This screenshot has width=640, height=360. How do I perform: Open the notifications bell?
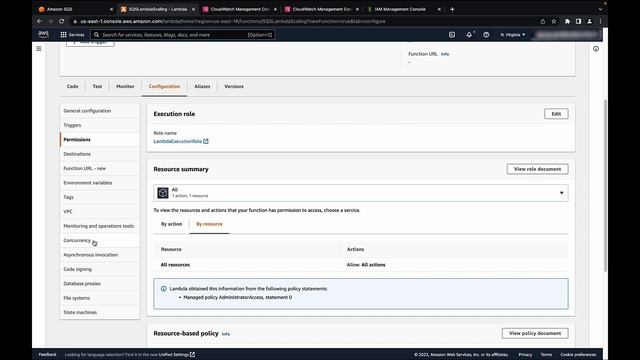point(469,35)
